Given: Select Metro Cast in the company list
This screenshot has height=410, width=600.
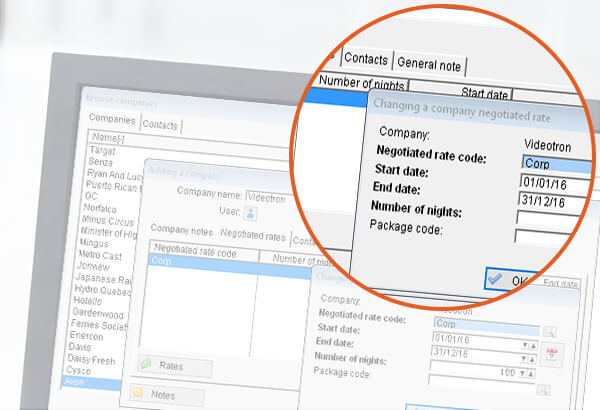Looking at the screenshot, I should [x=100, y=255].
